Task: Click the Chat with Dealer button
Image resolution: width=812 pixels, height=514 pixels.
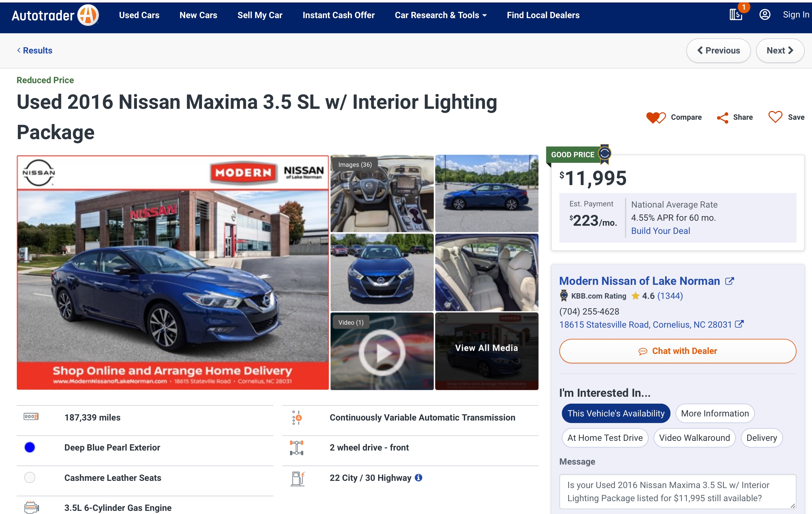Action: pyautogui.click(x=678, y=351)
